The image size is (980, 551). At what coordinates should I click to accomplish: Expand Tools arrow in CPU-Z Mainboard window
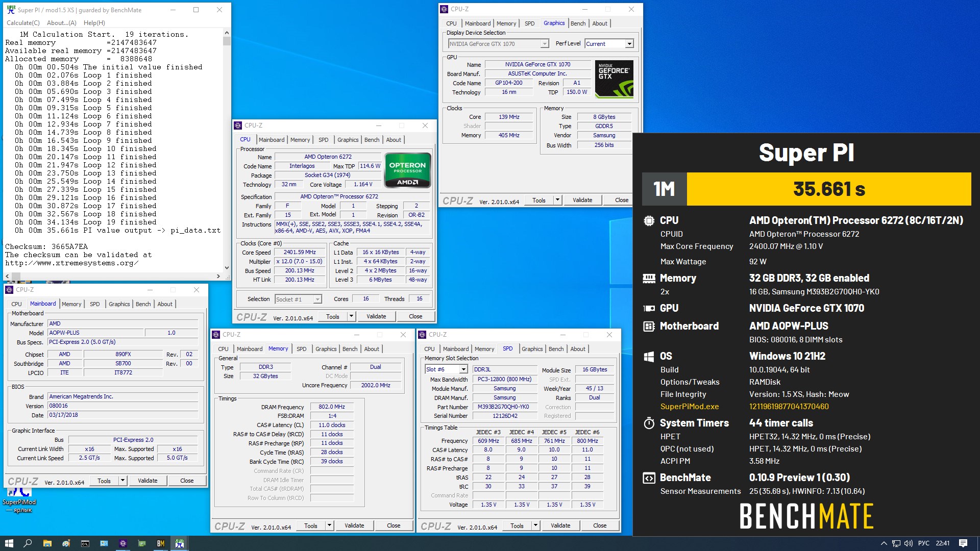122,481
